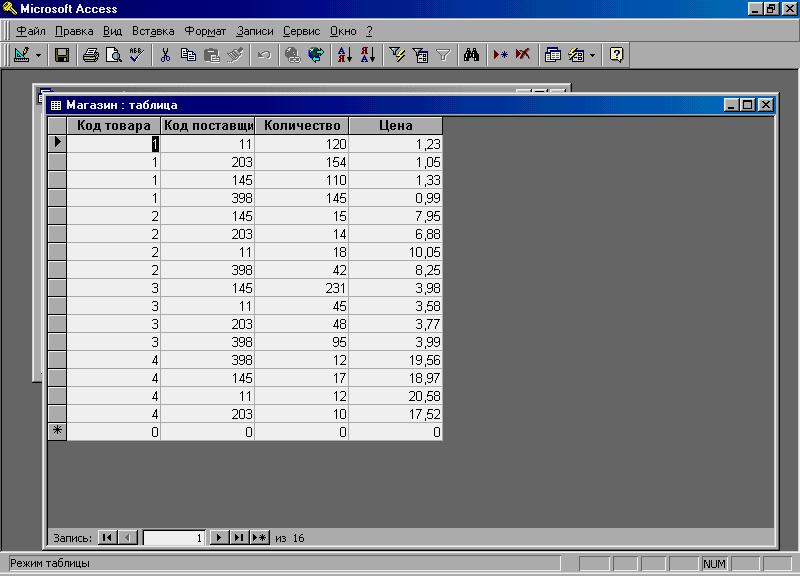Screen dimensions: 800x576
Task: Click Filter by Selection icon
Action: (397, 55)
